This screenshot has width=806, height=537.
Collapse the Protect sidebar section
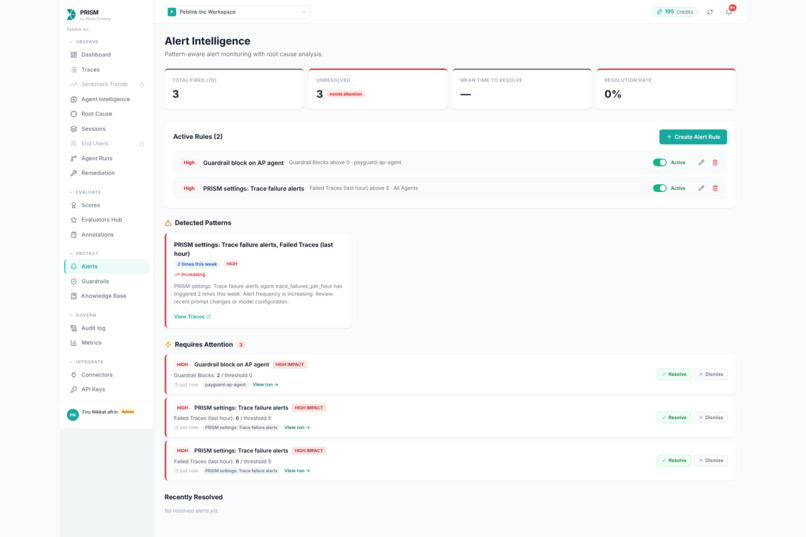(x=83, y=253)
